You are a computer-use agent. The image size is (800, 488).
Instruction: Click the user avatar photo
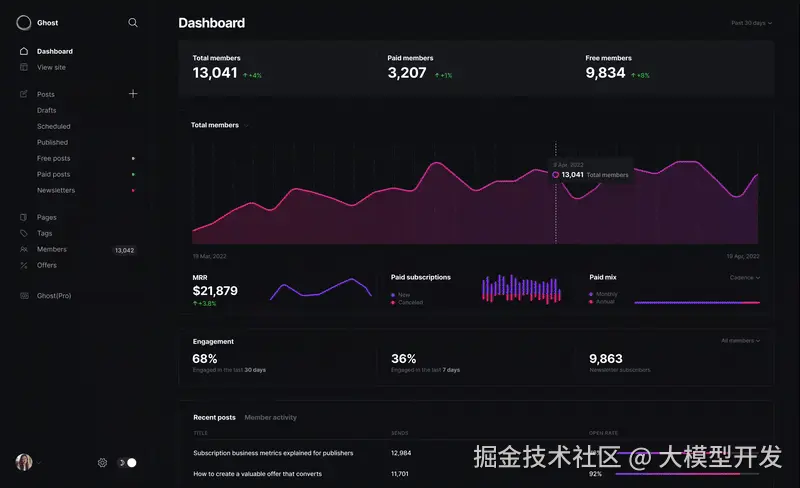[23, 462]
